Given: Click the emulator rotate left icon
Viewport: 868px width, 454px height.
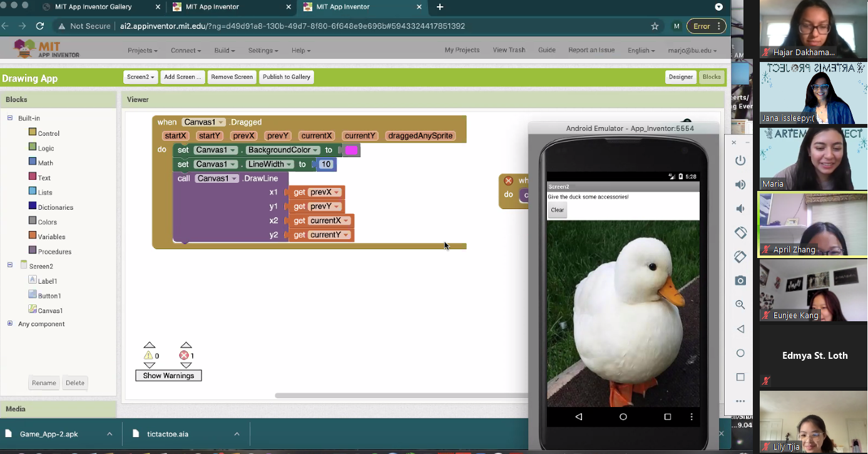Looking at the screenshot, I should click(740, 233).
